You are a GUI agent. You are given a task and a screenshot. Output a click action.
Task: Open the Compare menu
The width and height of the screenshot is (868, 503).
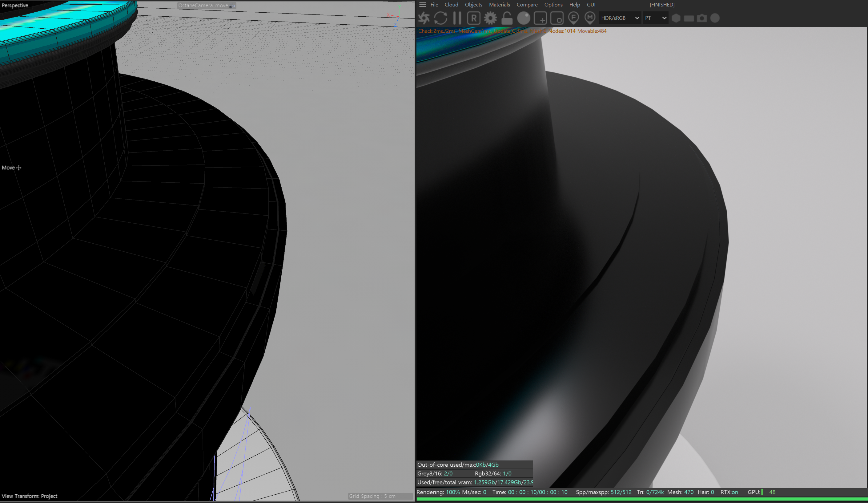[527, 5]
